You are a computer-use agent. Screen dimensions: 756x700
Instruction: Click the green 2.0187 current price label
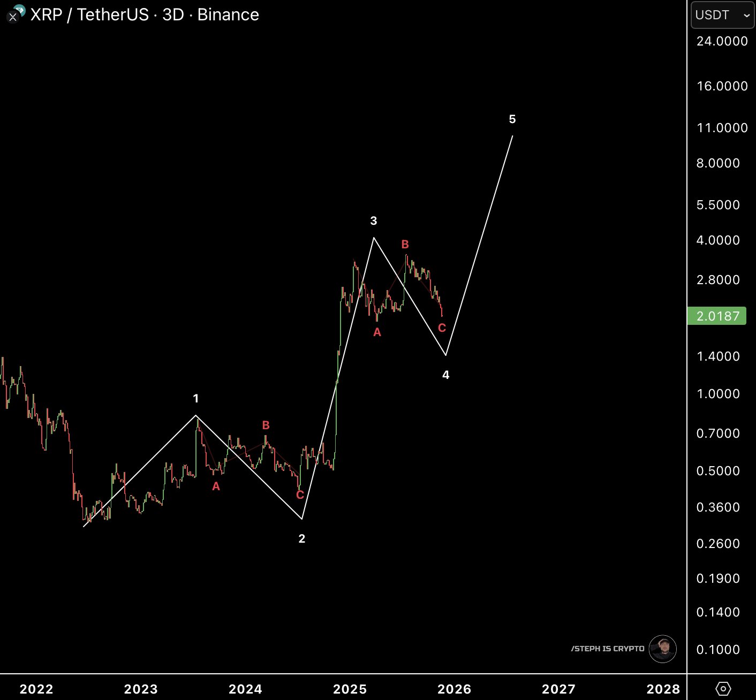click(717, 316)
